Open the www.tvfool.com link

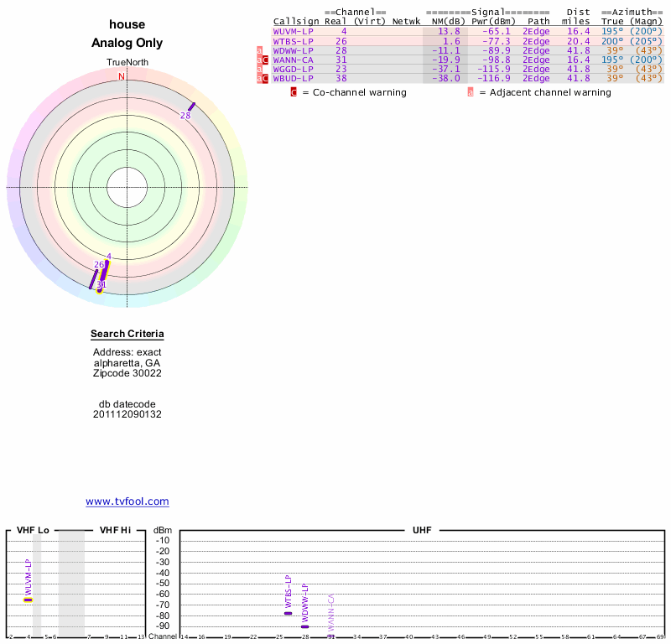(x=127, y=501)
